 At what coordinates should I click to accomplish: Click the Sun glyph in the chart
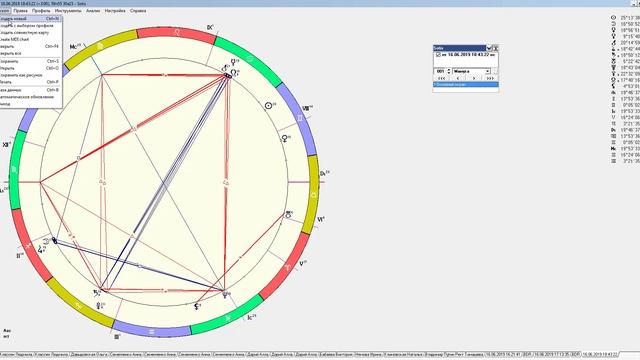pyautogui.click(x=268, y=106)
